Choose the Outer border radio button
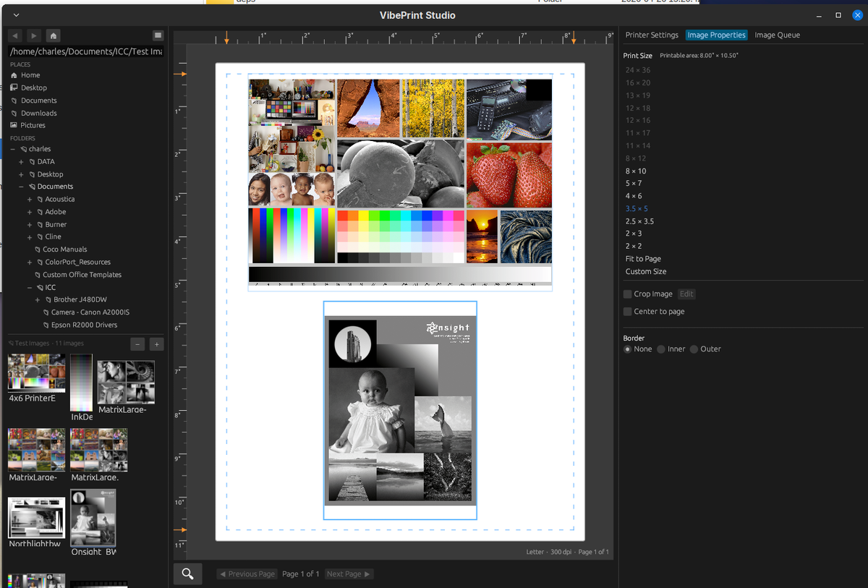This screenshot has height=588, width=868. pos(694,349)
